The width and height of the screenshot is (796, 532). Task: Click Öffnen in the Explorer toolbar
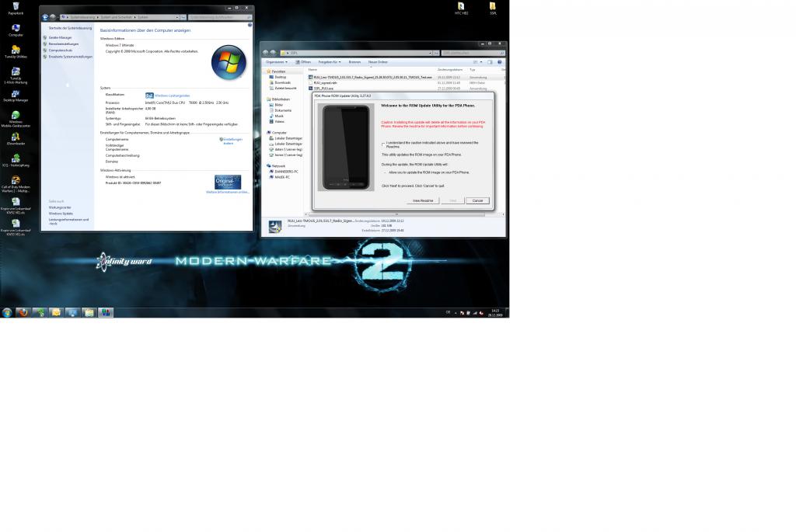click(303, 62)
